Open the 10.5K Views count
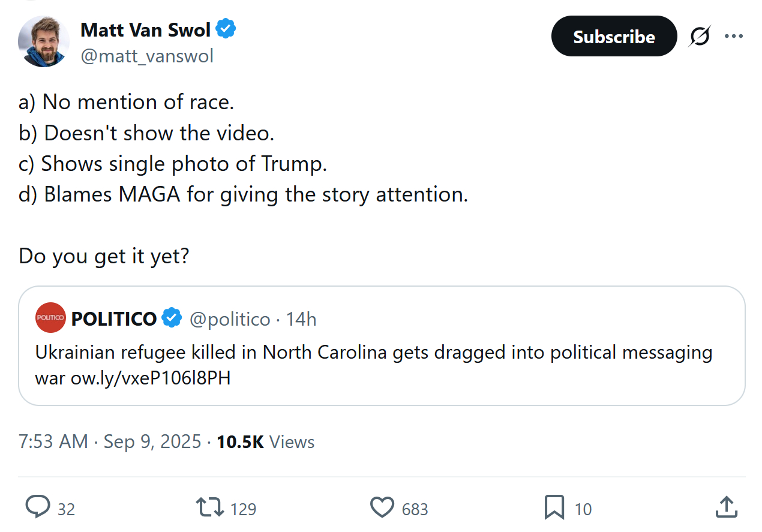This screenshot has width=762, height=532. 265,442
